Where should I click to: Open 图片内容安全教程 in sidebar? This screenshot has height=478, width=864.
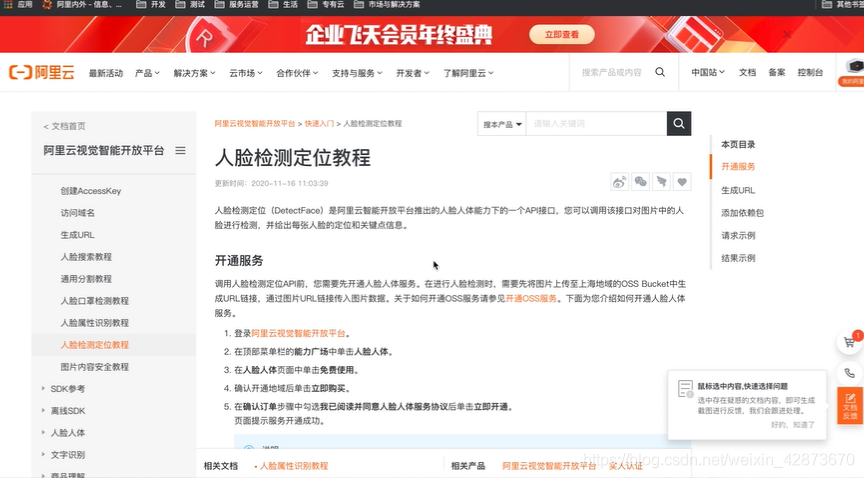(x=94, y=367)
